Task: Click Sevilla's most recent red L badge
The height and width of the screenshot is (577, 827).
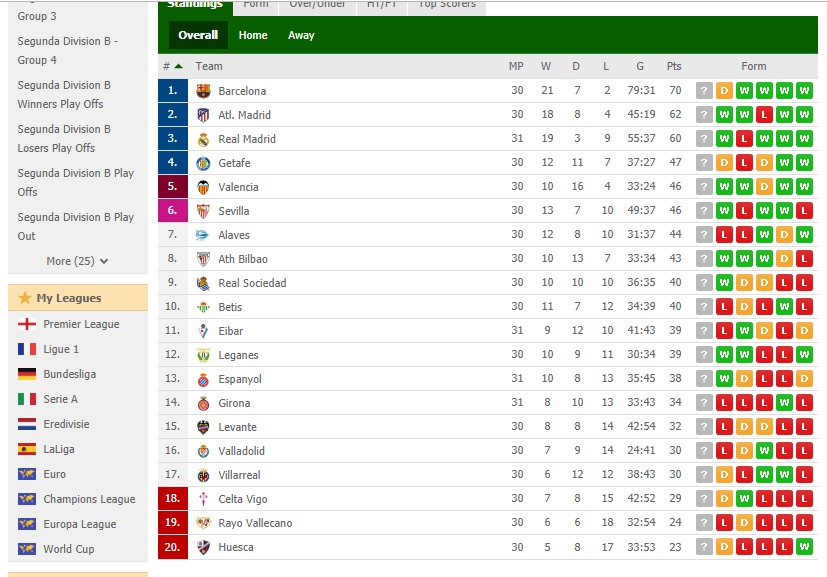Action: (804, 211)
